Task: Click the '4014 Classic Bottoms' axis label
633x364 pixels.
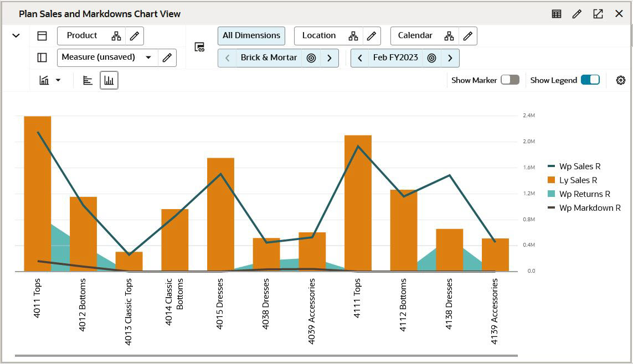Action: tap(174, 301)
